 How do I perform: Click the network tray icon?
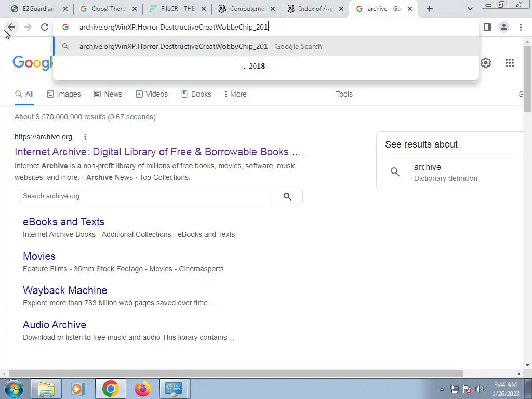point(454,390)
